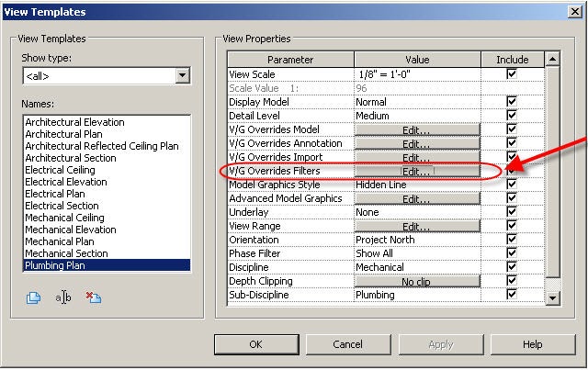Click the No clip Depth Clipping button
Image resolution: width=588 pixels, height=370 pixels.
417,282
